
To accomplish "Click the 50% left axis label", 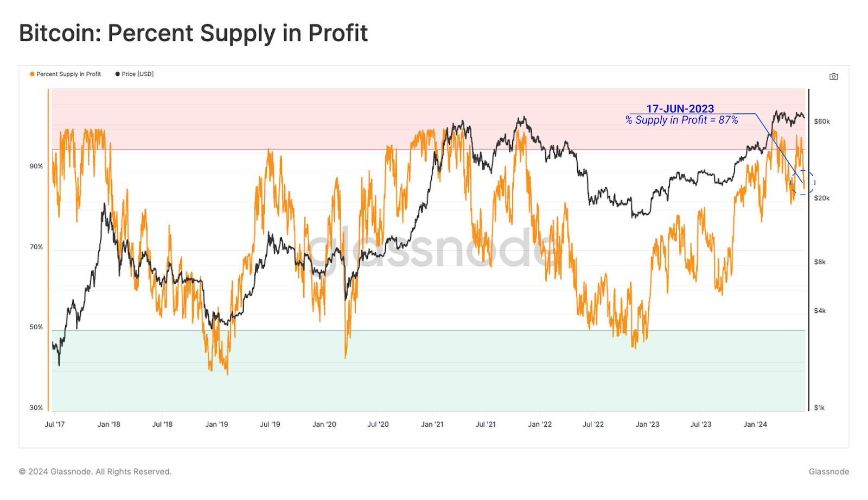I will [36, 327].
